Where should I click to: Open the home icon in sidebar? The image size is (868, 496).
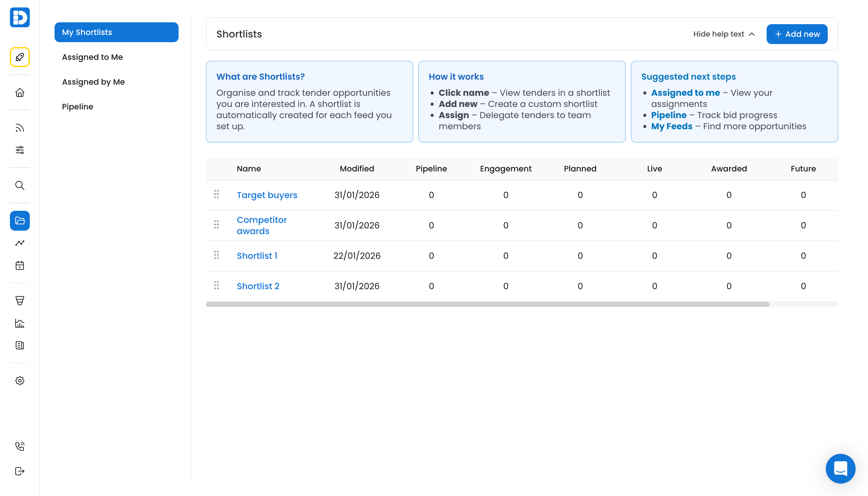(x=20, y=92)
